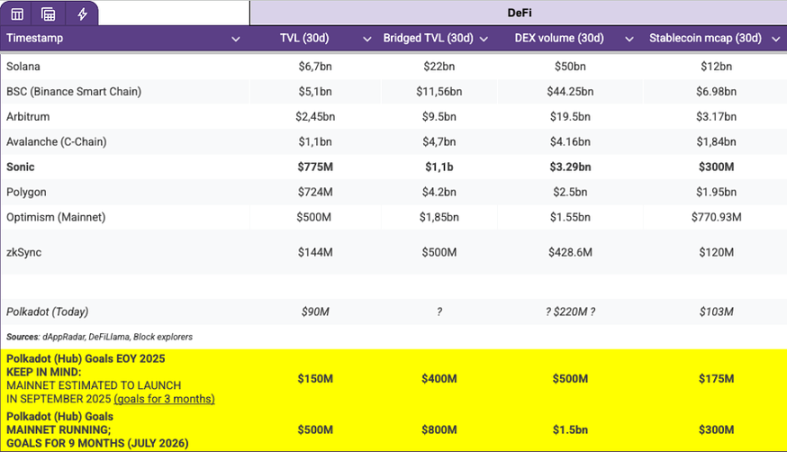Viewport: 787px width, 452px height.
Task: Open the Stablecoin mcap (30d) dropdown chevron
Action: tap(775, 39)
